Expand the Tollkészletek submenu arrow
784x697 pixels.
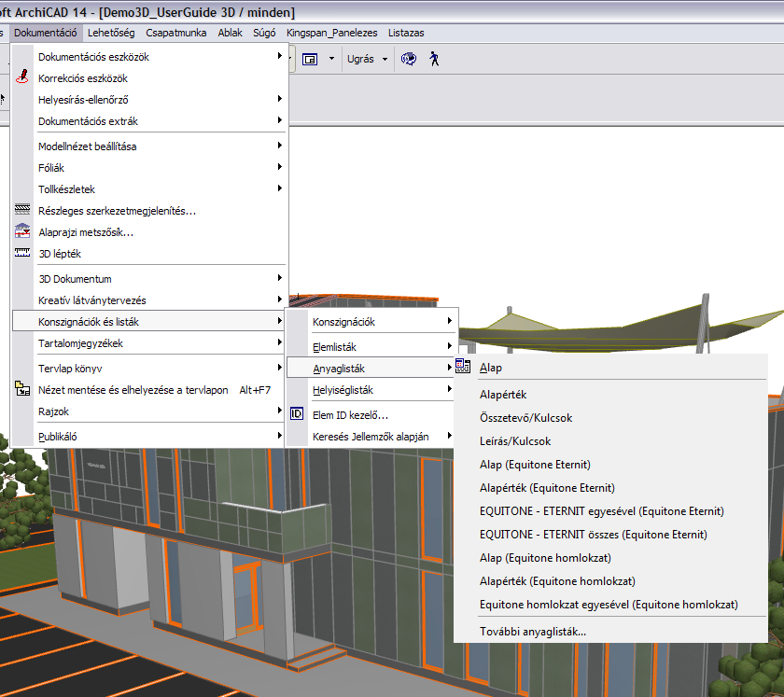tap(280, 188)
